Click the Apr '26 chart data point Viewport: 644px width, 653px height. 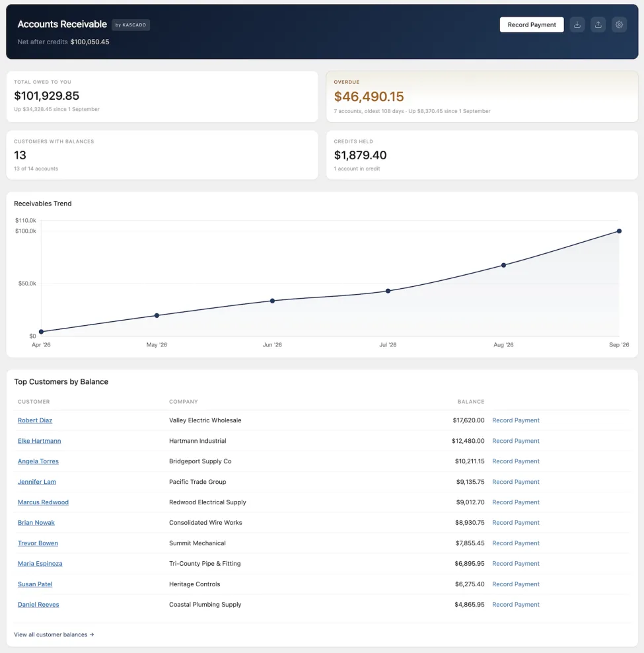click(41, 332)
